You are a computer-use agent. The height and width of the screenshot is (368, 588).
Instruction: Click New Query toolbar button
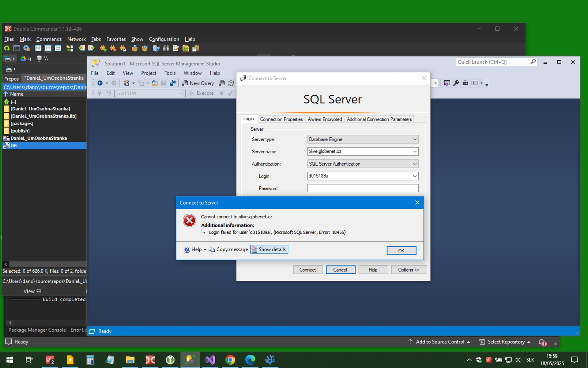198,83
